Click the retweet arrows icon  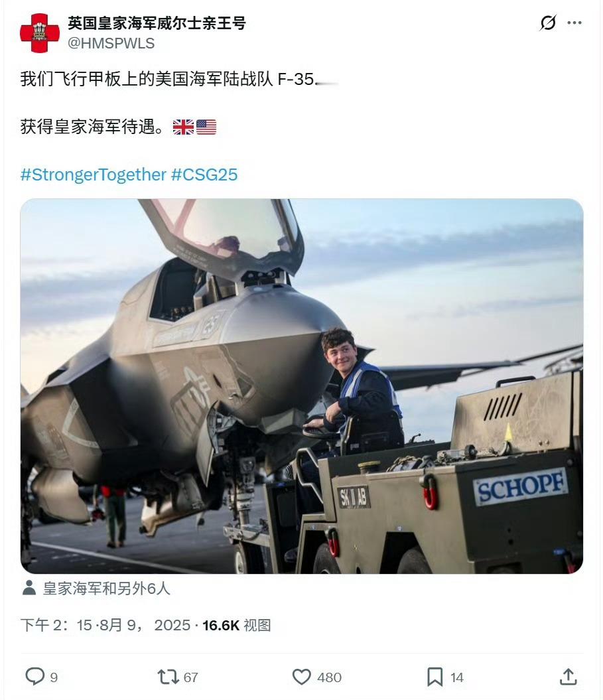click(168, 677)
